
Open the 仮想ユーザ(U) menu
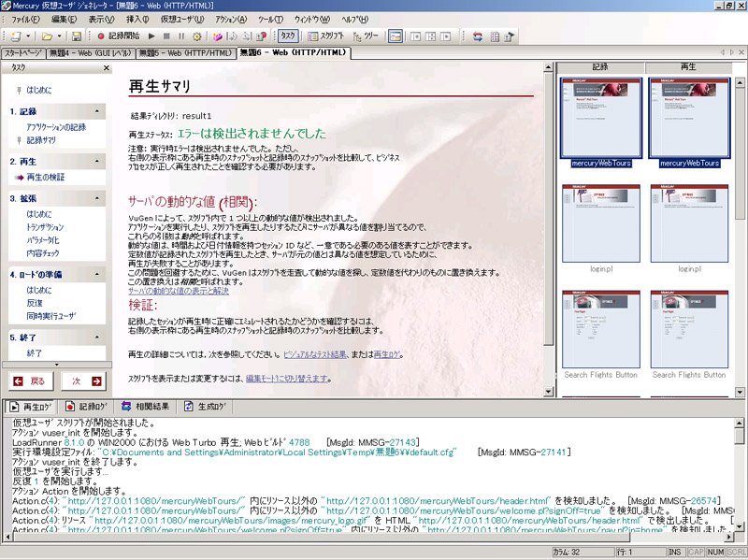pos(181,20)
